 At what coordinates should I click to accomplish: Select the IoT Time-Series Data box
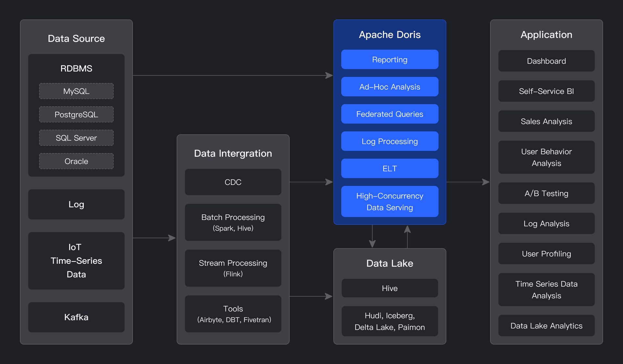76,261
